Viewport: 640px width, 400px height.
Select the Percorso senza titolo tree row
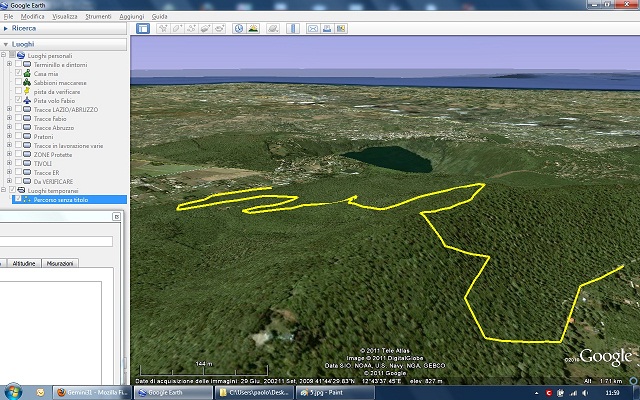(69, 200)
